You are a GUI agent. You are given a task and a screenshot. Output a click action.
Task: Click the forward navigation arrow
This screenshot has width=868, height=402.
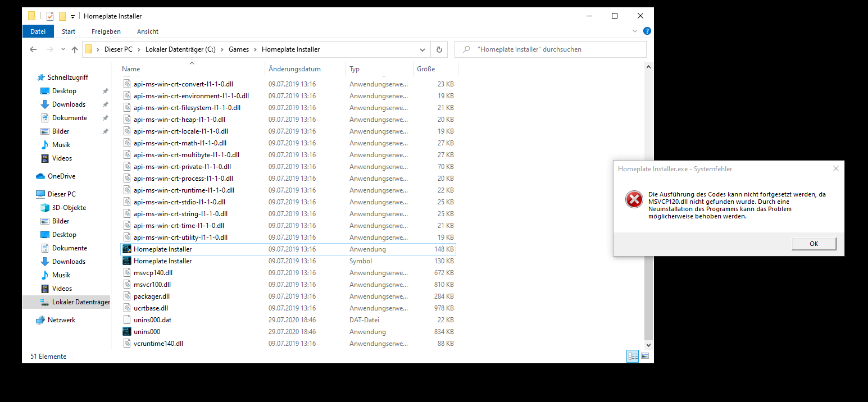pos(49,49)
